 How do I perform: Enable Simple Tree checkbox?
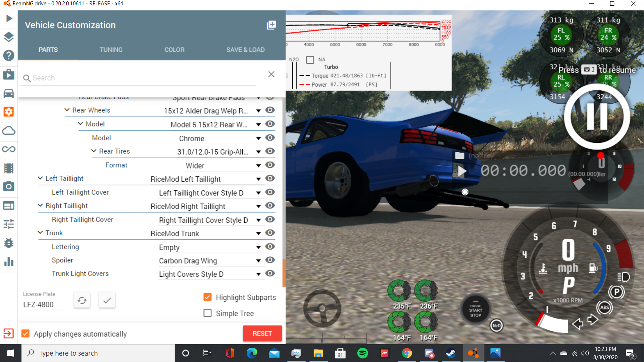tap(207, 313)
